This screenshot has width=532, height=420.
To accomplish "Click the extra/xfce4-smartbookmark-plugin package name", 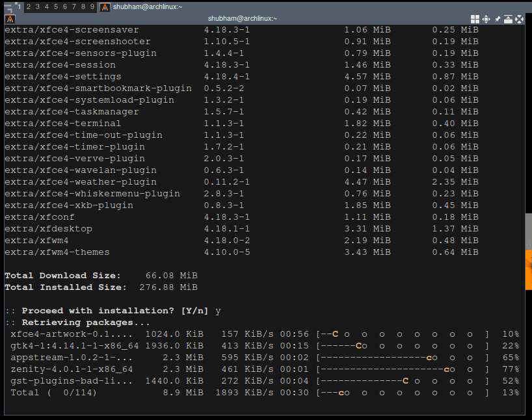I will click(x=98, y=88).
